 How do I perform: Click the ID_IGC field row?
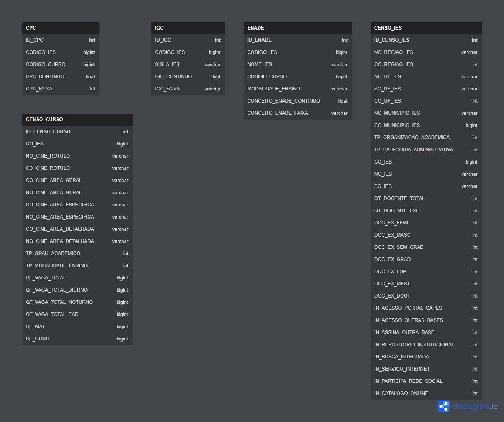tap(188, 40)
